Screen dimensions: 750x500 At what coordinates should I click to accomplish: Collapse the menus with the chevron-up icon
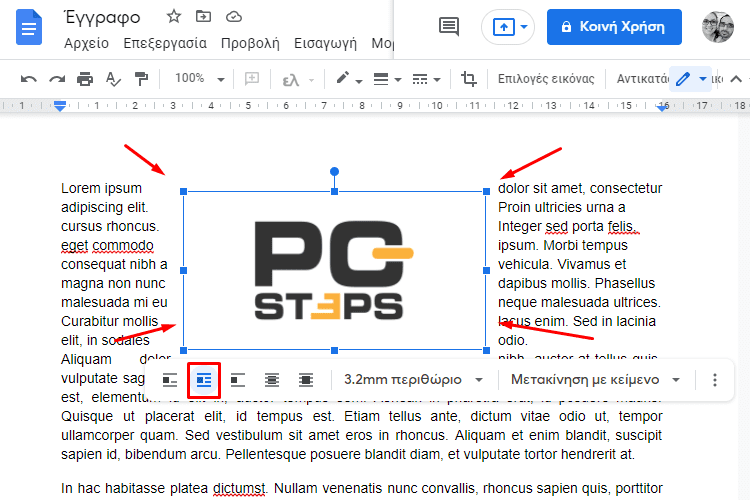(736, 79)
